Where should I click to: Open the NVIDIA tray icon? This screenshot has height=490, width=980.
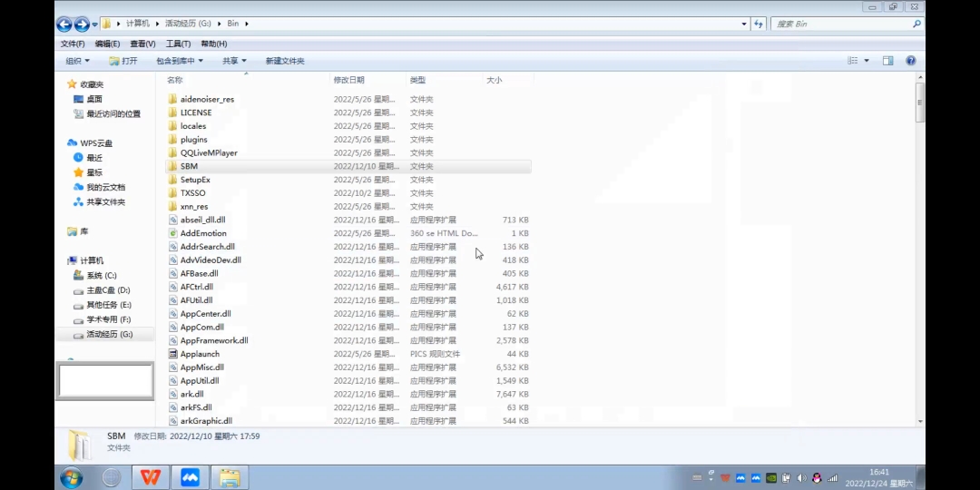tap(771, 479)
